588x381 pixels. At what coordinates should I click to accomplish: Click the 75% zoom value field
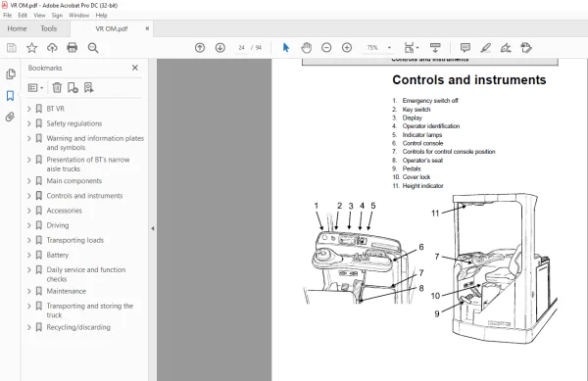tap(372, 48)
